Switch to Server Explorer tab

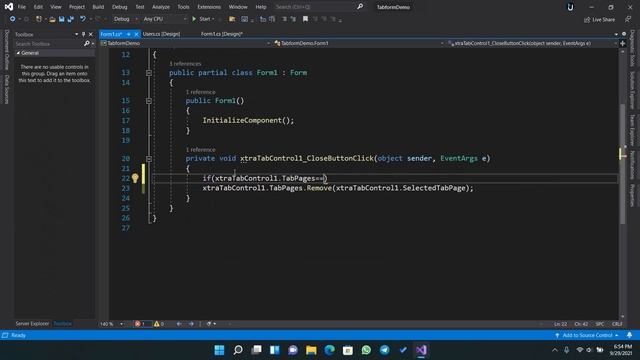(32, 324)
